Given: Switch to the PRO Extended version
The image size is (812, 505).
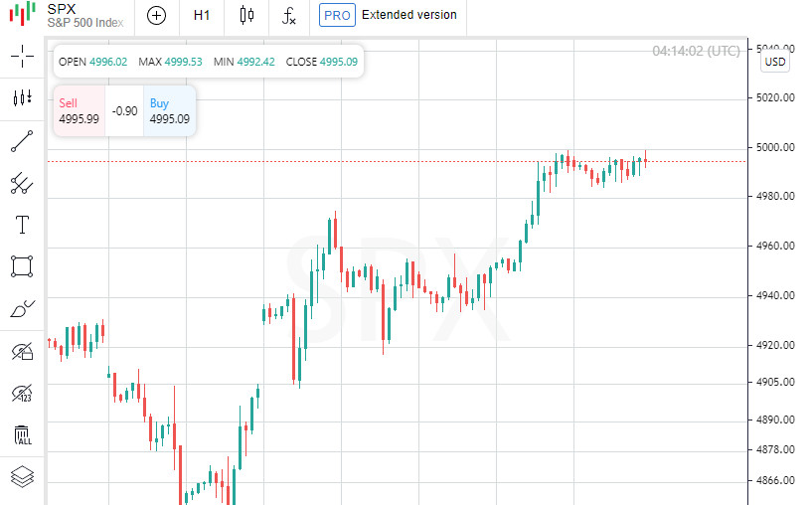Looking at the screenshot, I should coord(389,15).
